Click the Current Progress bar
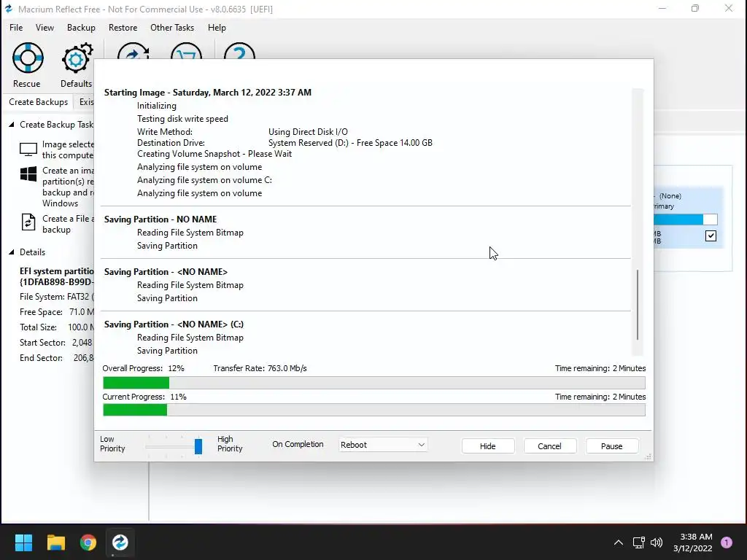The image size is (747, 560). pyautogui.click(x=374, y=410)
